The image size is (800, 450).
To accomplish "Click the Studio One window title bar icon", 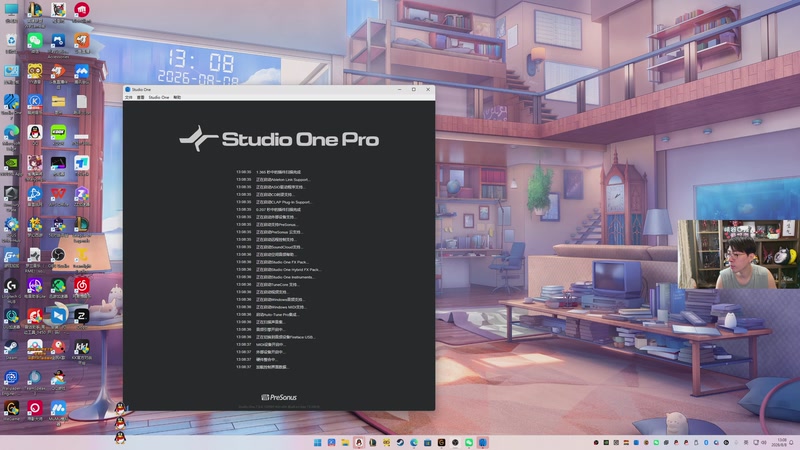I will point(128,89).
